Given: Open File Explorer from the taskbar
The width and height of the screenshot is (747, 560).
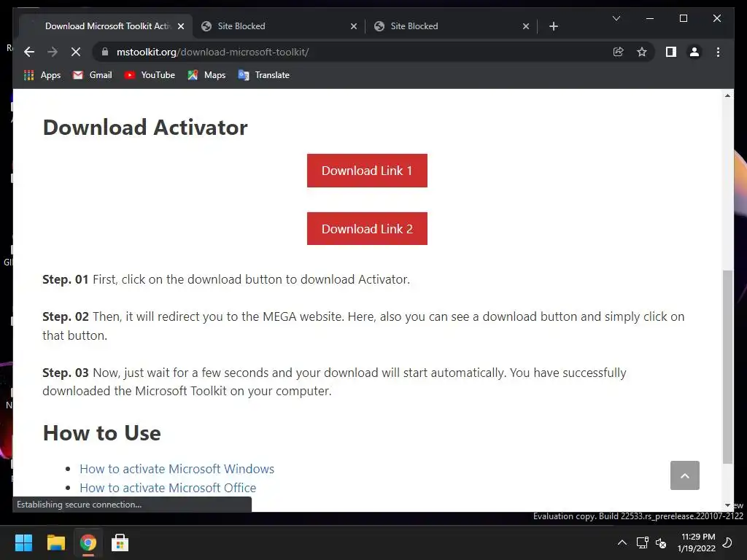Looking at the screenshot, I should 55,542.
